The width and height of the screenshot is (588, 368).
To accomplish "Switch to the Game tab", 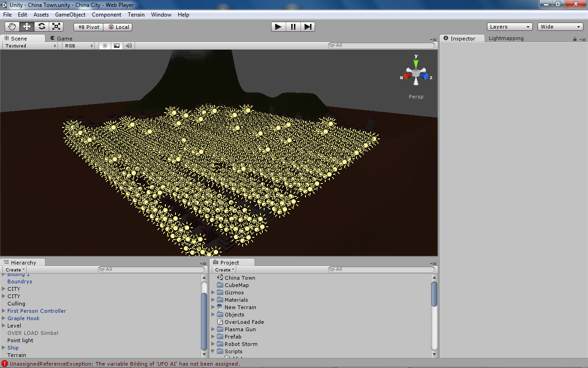I will click(x=62, y=39).
